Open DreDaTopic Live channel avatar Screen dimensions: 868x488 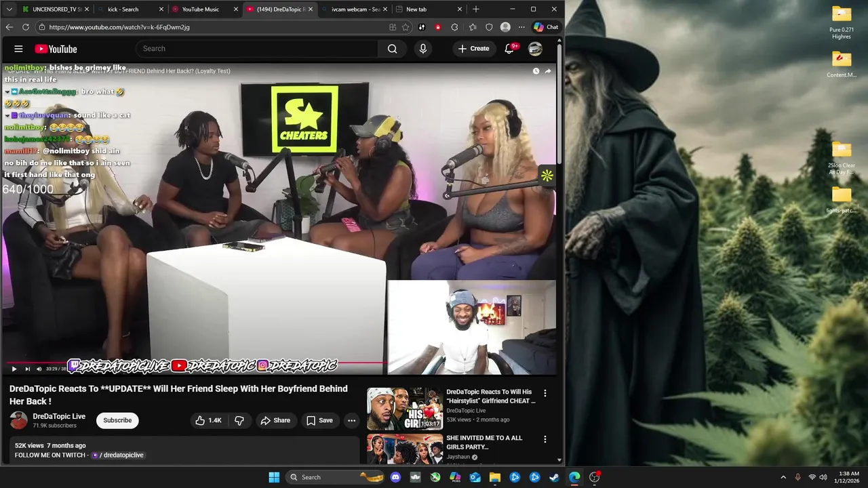click(18, 420)
